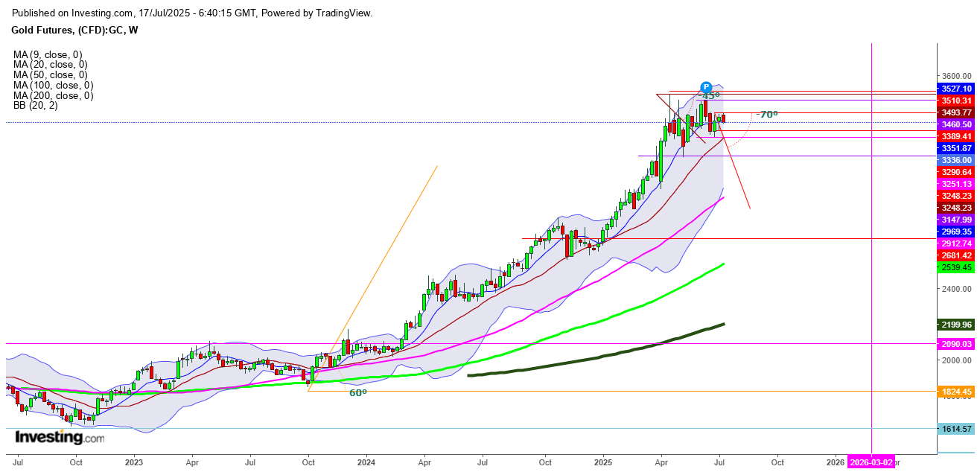Viewport: 980px width, 472px height.
Task: Click the 60° angle annotation
Action: [x=358, y=392]
